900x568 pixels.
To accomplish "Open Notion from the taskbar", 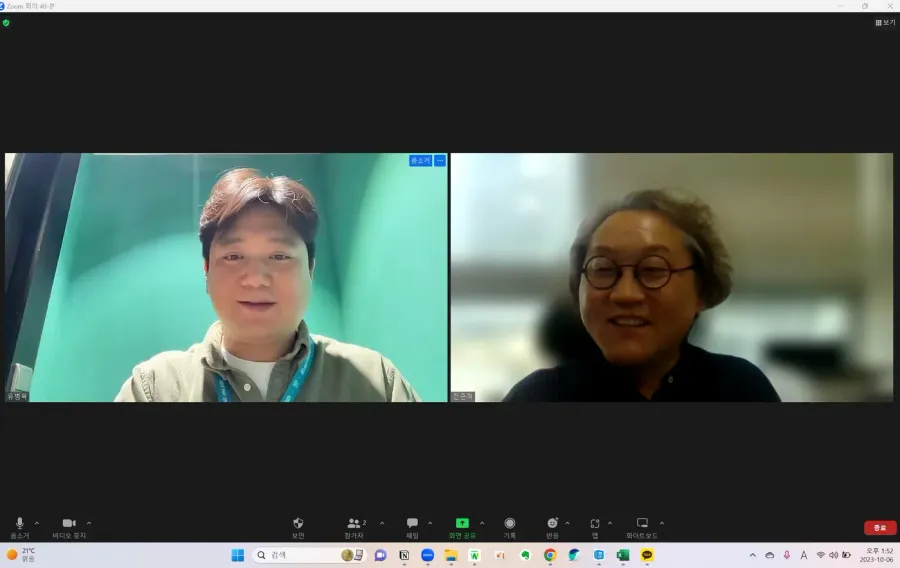I will click(x=404, y=555).
